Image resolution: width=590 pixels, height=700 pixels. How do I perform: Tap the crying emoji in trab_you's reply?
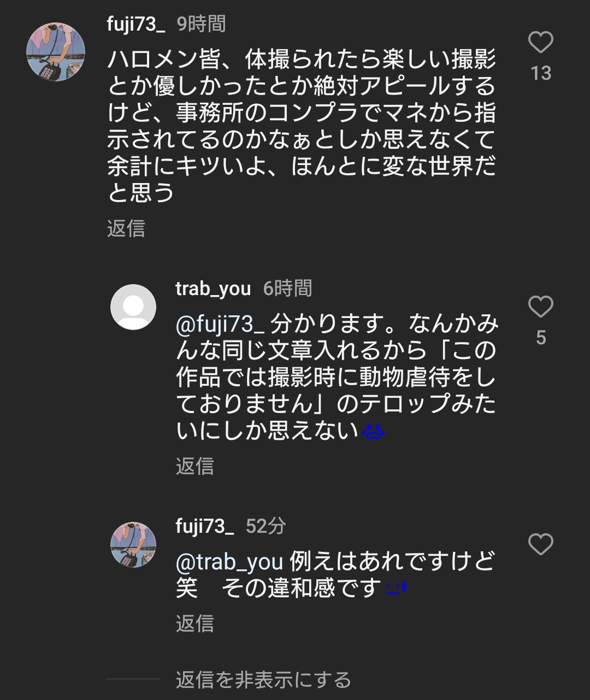point(373,432)
